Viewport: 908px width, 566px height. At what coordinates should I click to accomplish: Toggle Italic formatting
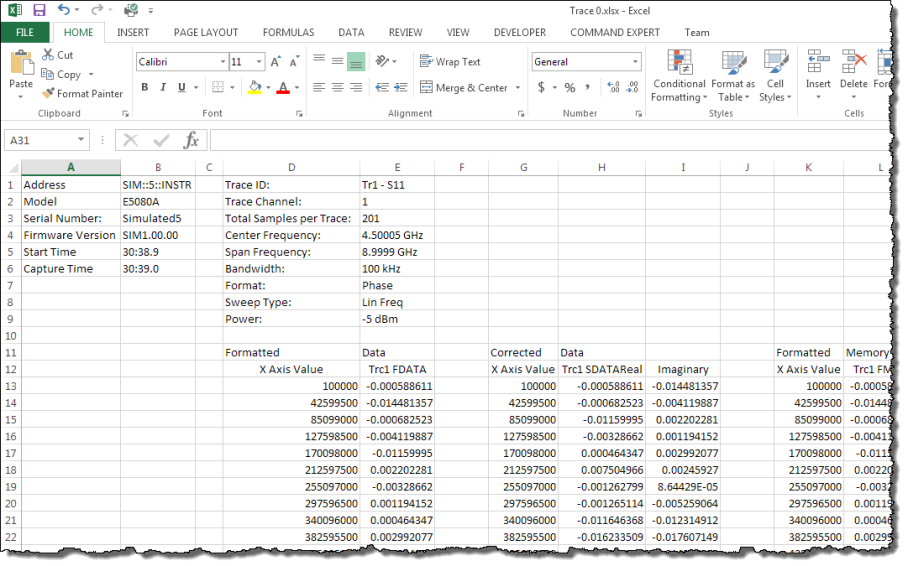(160, 88)
